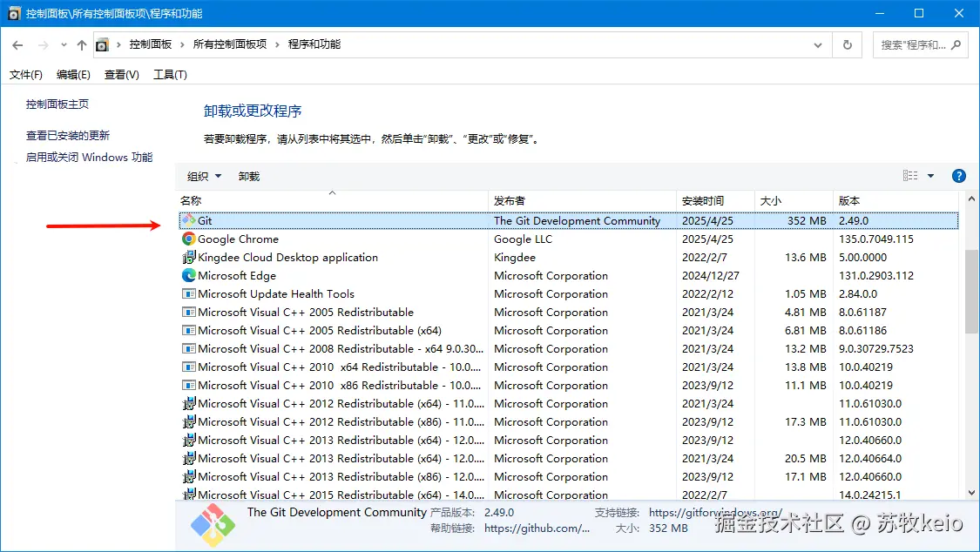
Task: Click the search magnifier icon
Action: (x=956, y=45)
